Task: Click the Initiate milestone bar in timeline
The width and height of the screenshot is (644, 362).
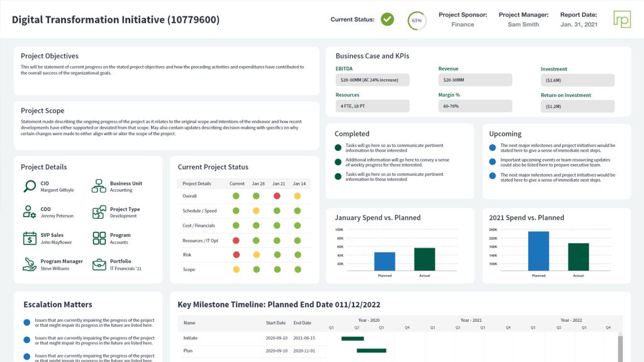Action: pyautogui.click(x=352, y=339)
